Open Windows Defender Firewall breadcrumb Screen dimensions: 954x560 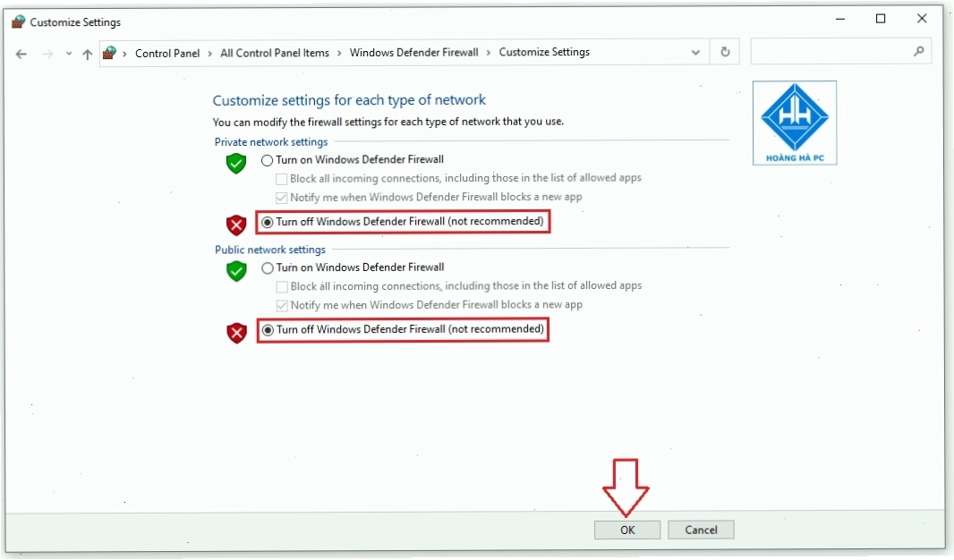click(x=413, y=52)
